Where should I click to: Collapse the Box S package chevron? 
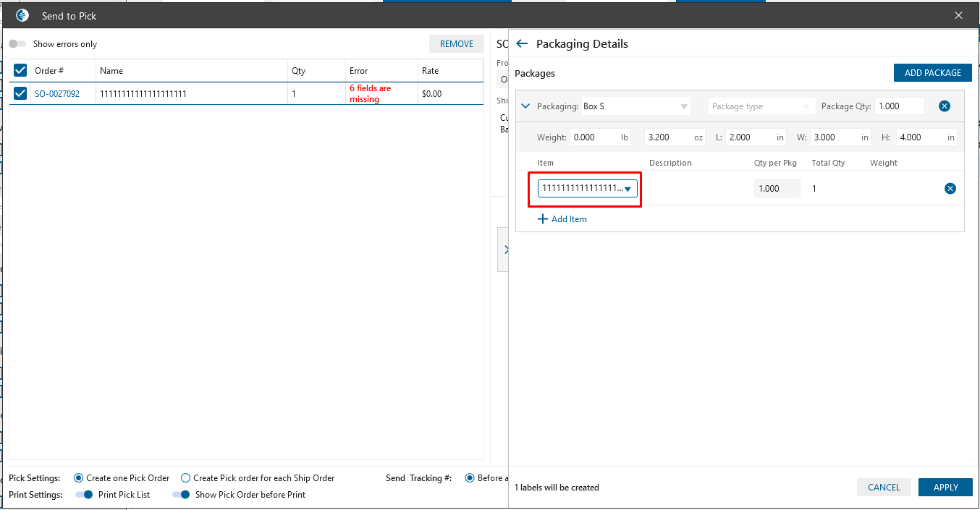[526, 106]
